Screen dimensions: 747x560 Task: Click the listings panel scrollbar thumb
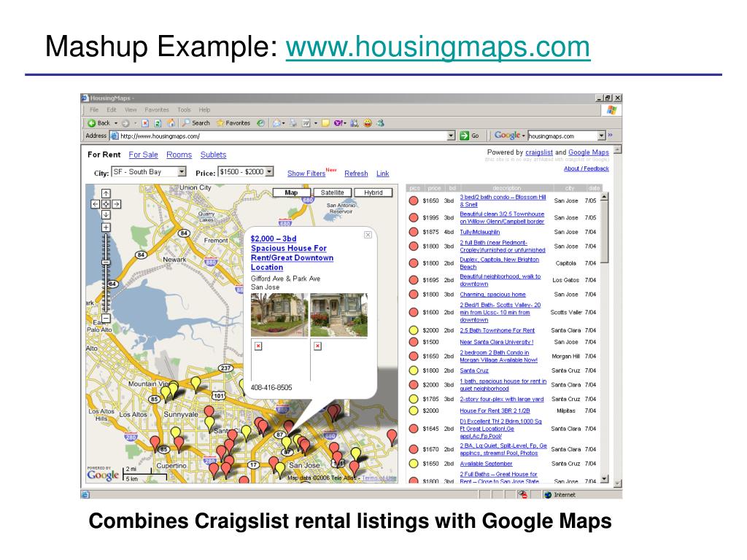[x=605, y=233]
